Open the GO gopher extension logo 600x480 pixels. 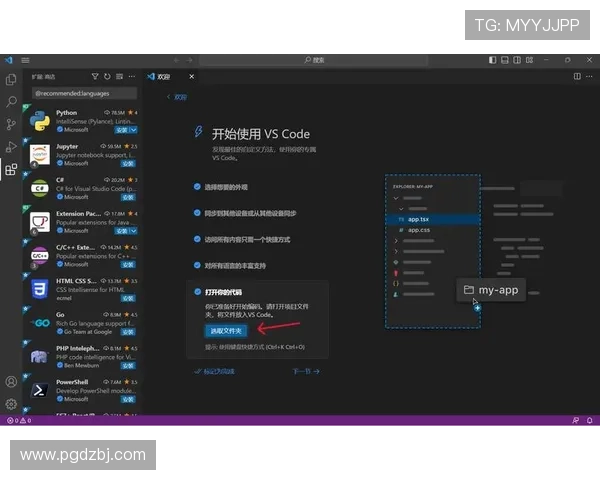(40, 323)
